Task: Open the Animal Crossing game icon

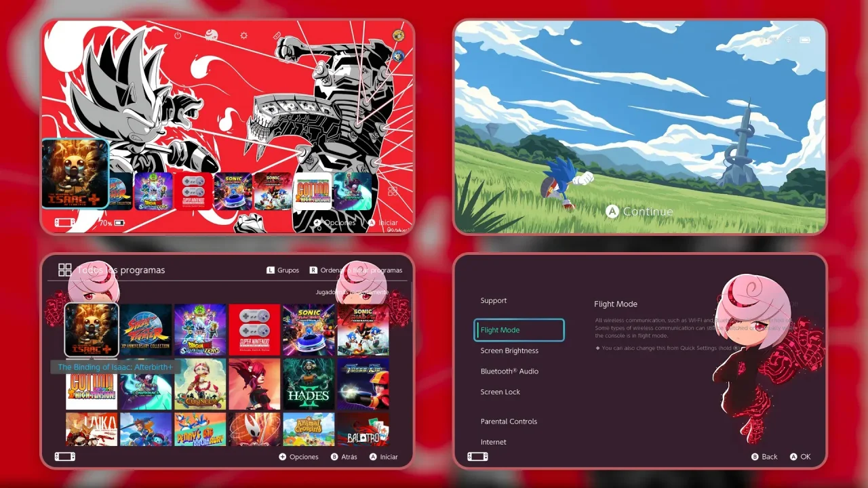Action: 309,429
